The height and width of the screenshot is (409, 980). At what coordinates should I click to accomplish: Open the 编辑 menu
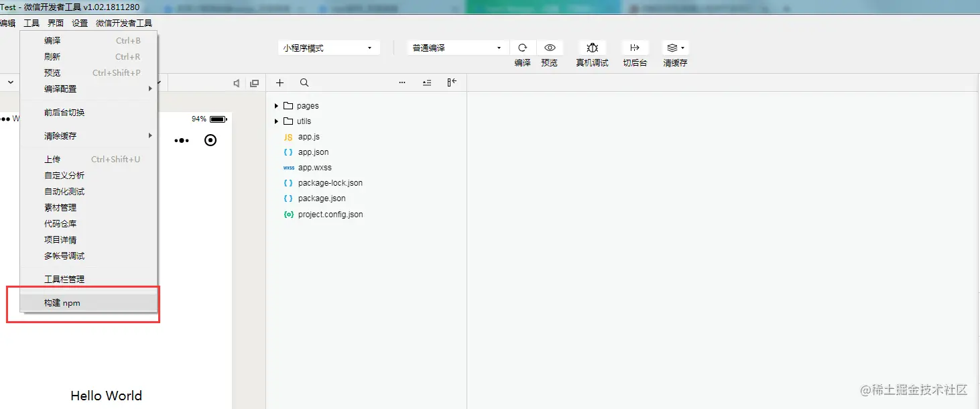7,23
